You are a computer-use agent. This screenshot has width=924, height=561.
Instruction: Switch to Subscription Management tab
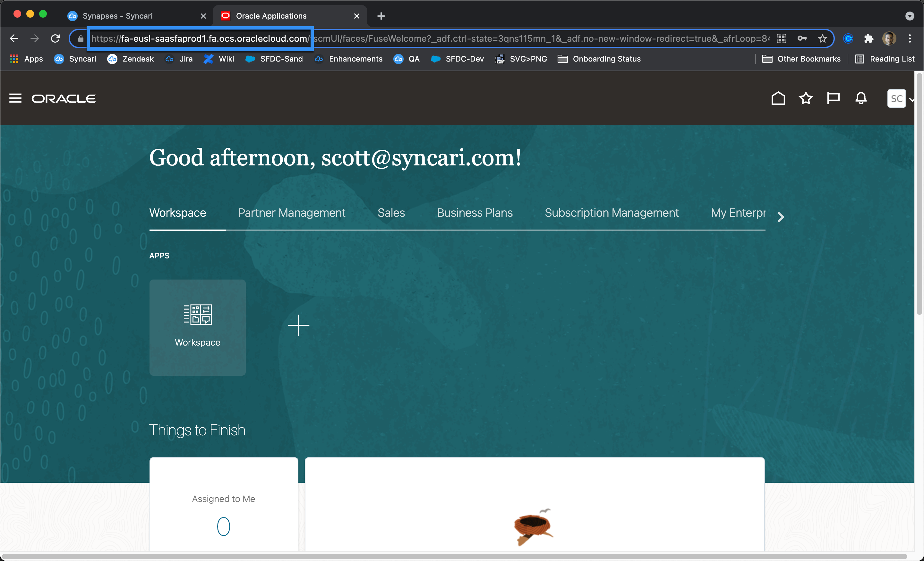(x=612, y=213)
